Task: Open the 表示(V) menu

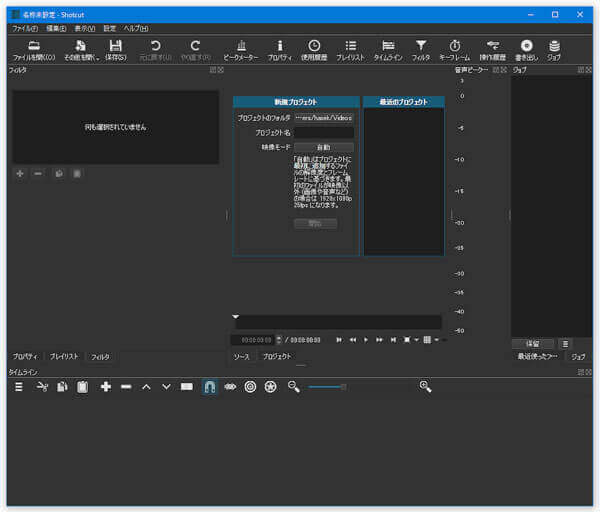Action: click(84, 28)
